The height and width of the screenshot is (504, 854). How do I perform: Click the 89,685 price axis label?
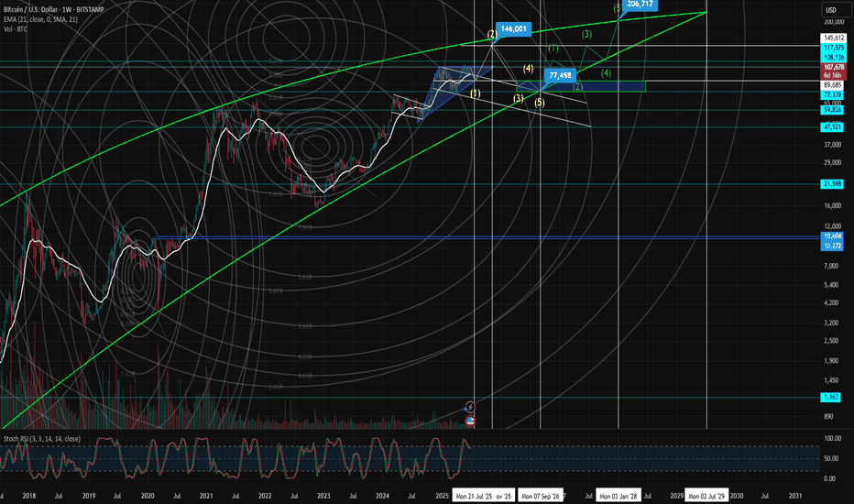point(833,85)
